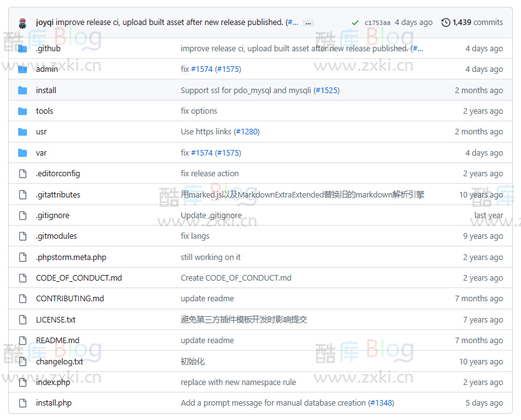Click the usr folder icon
The width and height of the screenshot is (521, 420).
22,132
